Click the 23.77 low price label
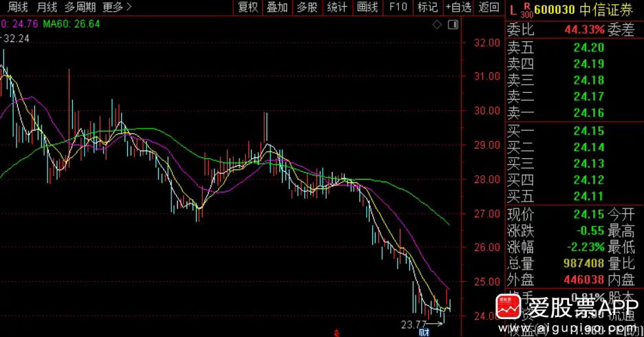This screenshot has width=644, height=337. (414, 325)
